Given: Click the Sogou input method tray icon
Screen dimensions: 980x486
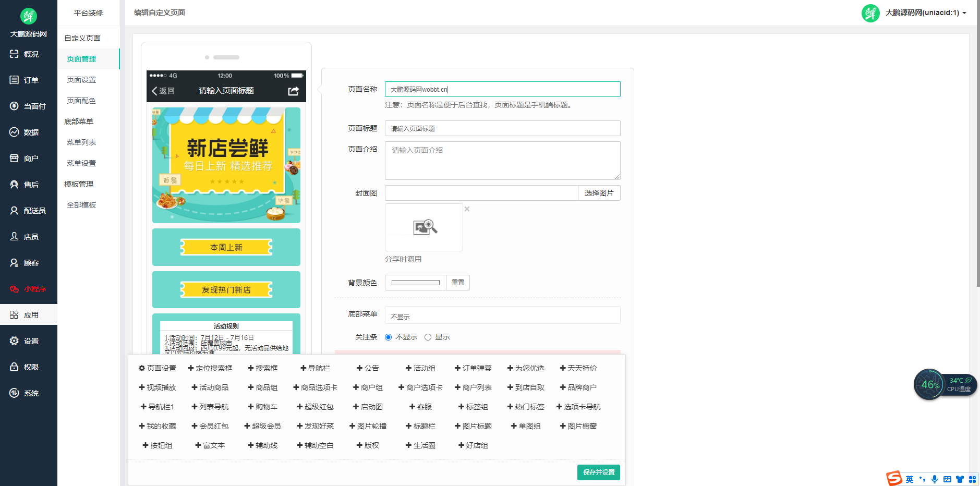Looking at the screenshot, I should click(x=894, y=478).
